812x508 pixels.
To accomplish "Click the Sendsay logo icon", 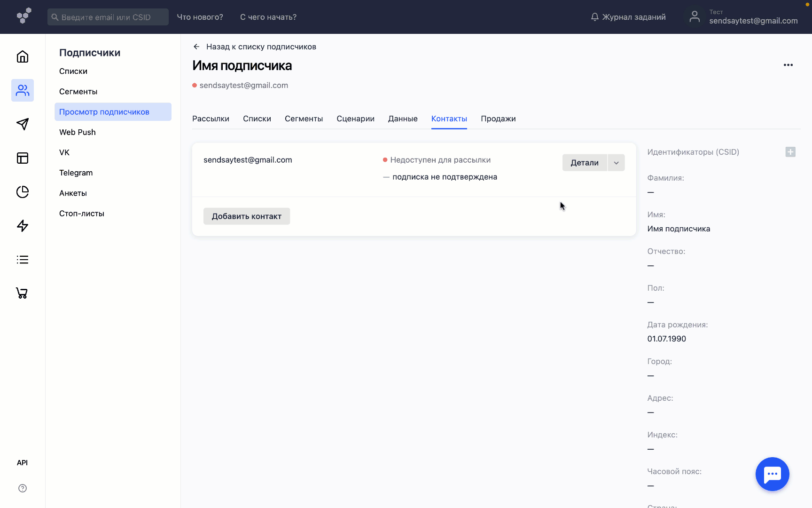I will (x=24, y=16).
